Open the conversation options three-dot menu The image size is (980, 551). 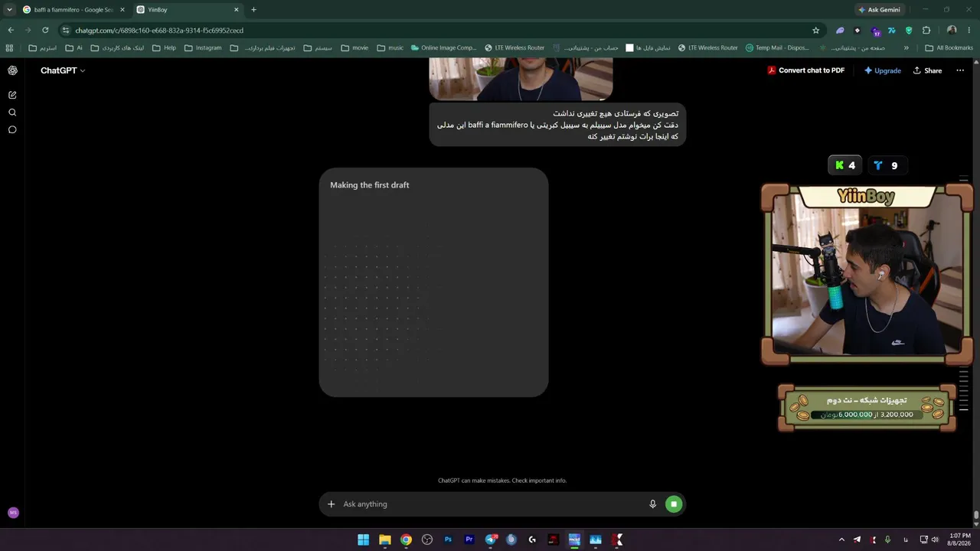pyautogui.click(x=960, y=70)
